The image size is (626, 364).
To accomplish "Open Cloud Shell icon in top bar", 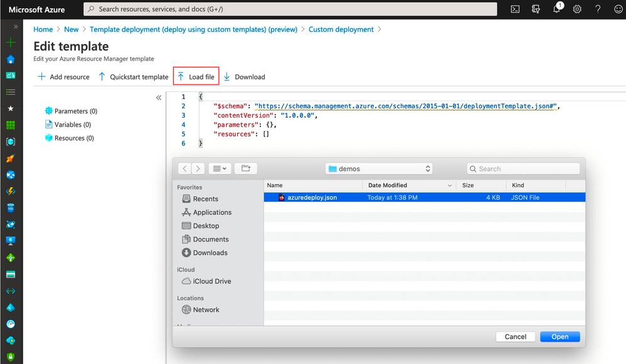I will pos(515,9).
